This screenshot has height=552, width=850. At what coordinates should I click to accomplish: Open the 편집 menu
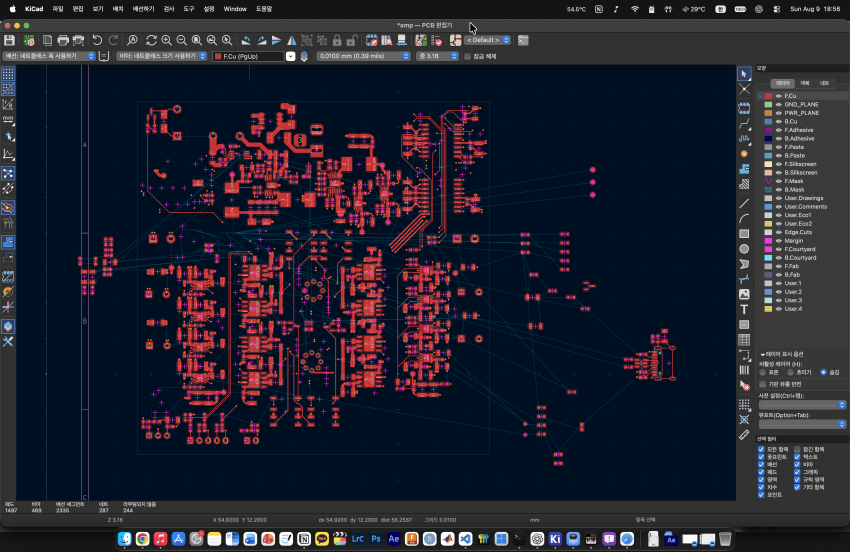coord(78,9)
